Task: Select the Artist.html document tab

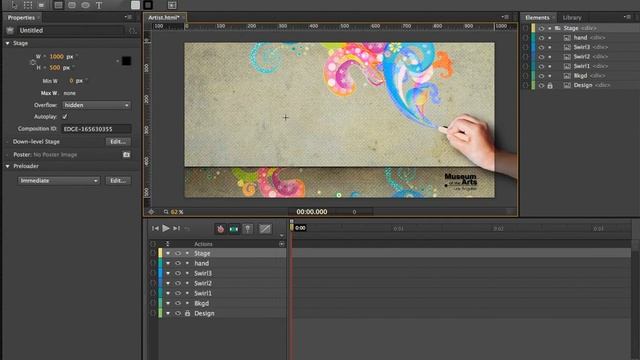Action: pyautogui.click(x=164, y=18)
